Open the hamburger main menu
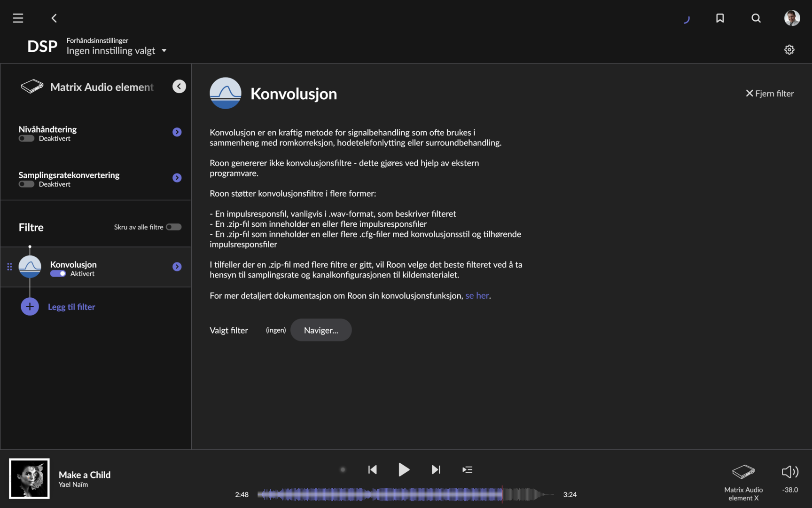The image size is (812, 508). [18, 18]
